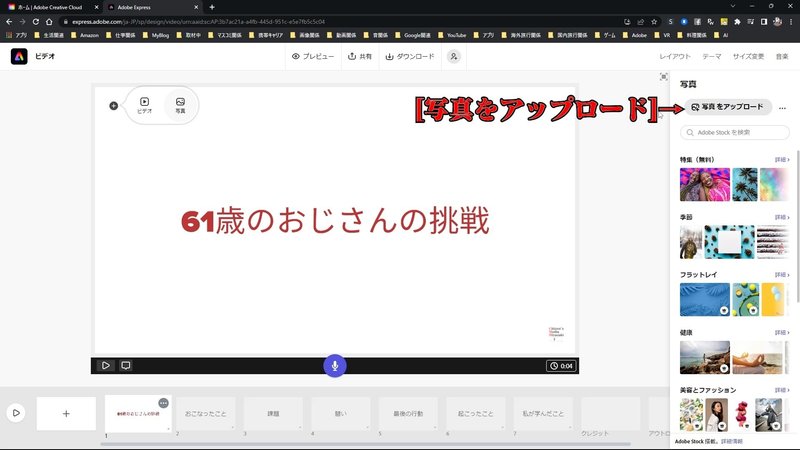Select the seaside rocks health photo
This screenshot has height=450, width=800.
click(x=705, y=358)
